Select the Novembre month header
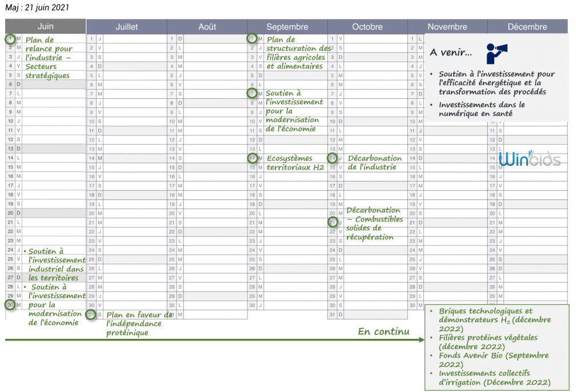 click(x=447, y=27)
